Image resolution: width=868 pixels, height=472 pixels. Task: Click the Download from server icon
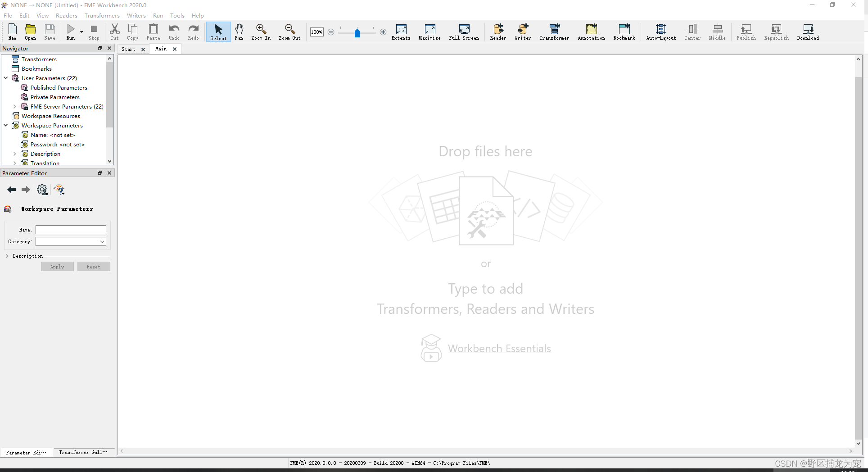pos(808,32)
